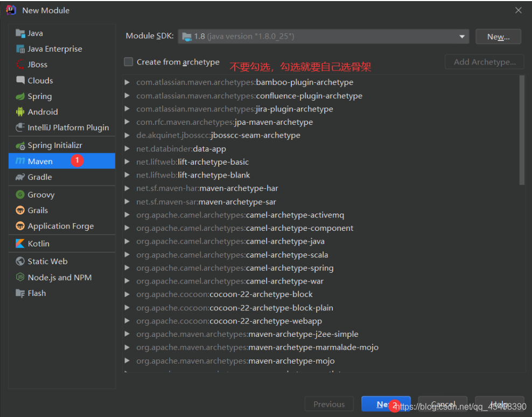Select camel-archetype-java entry
Screen dimensions: 532x417
(230, 242)
